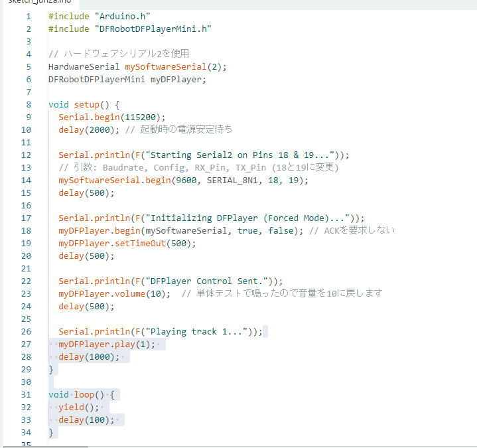Click line number 8 in gutter
This screenshot has height=448, width=477.
(x=29, y=105)
